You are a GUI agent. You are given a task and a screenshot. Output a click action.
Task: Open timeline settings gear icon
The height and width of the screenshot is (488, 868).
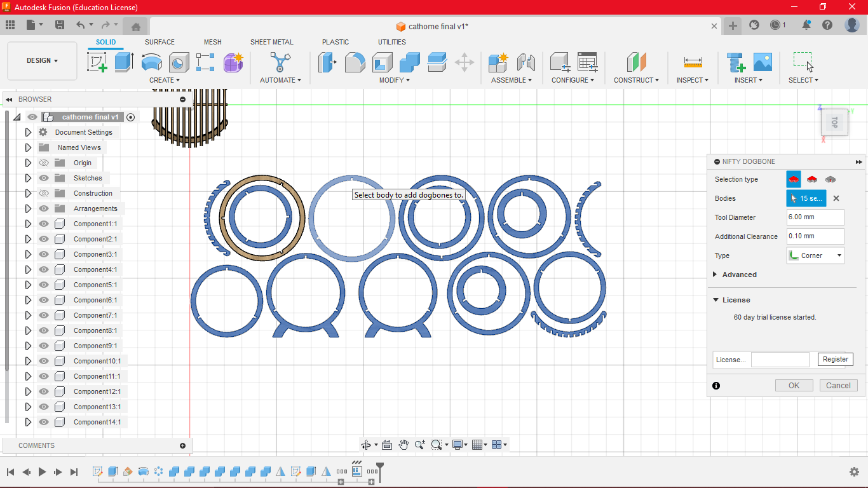[x=854, y=471]
